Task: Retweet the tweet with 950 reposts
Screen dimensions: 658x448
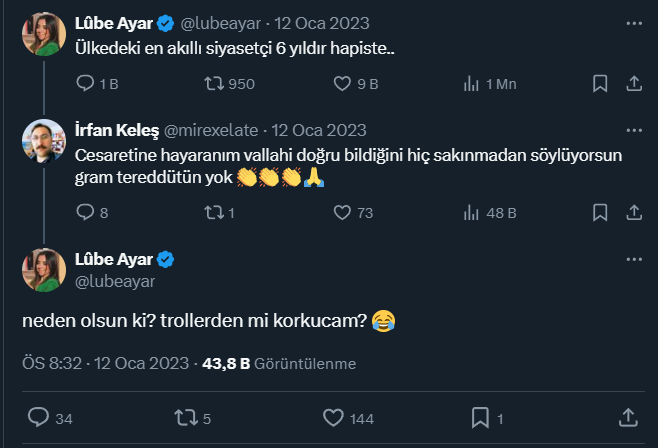Action: pos(213,85)
